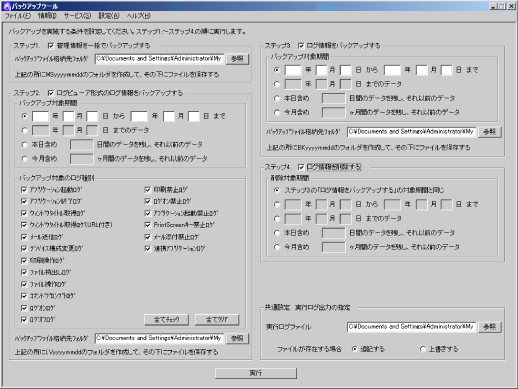Viewport: 518px width, 389px height.
Task: Select Step 4 ステップ3と同じ対象期間 radio
Action: coord(277,190)
